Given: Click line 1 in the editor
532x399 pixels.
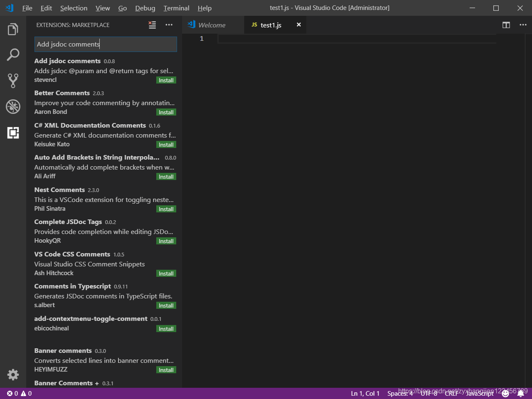Looking at the screenshot, I should point(357,39).
